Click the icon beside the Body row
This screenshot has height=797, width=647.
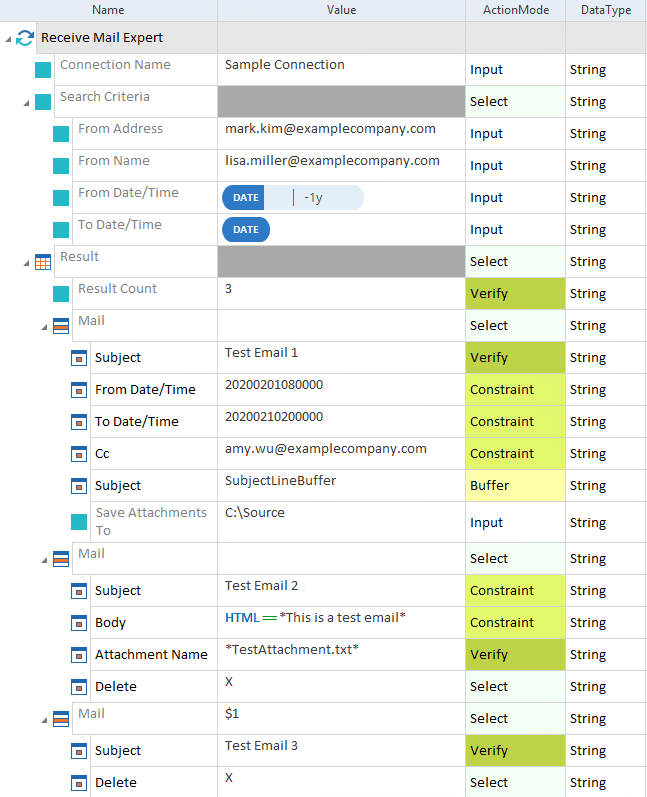pos(79,623)
